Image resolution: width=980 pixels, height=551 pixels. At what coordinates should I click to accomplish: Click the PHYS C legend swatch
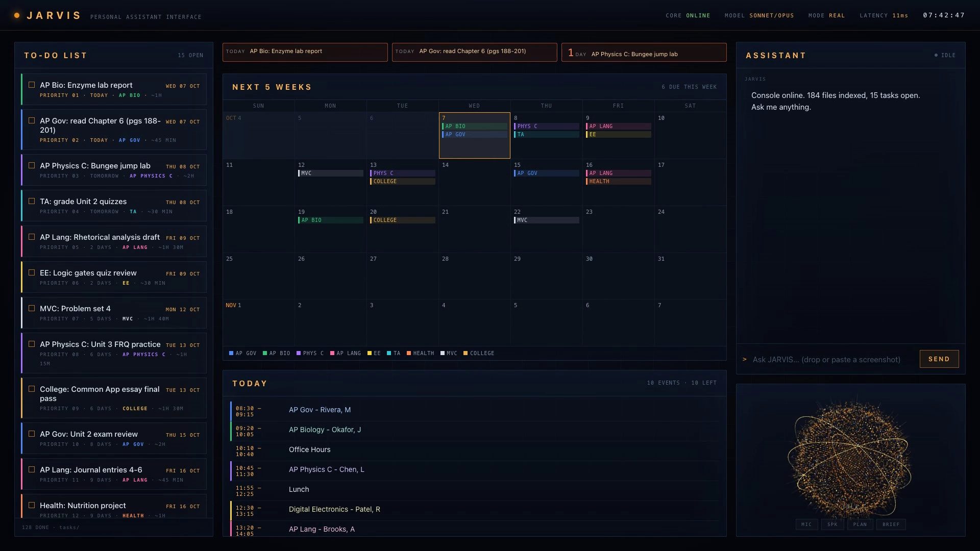pyautogui.click(x=299, y=353)
